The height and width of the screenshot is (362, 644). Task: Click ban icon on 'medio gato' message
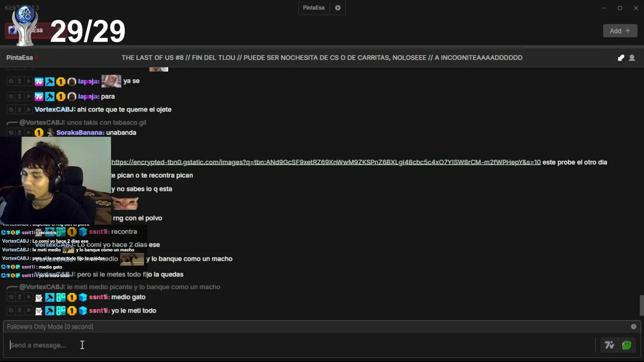tap(11, 297)
